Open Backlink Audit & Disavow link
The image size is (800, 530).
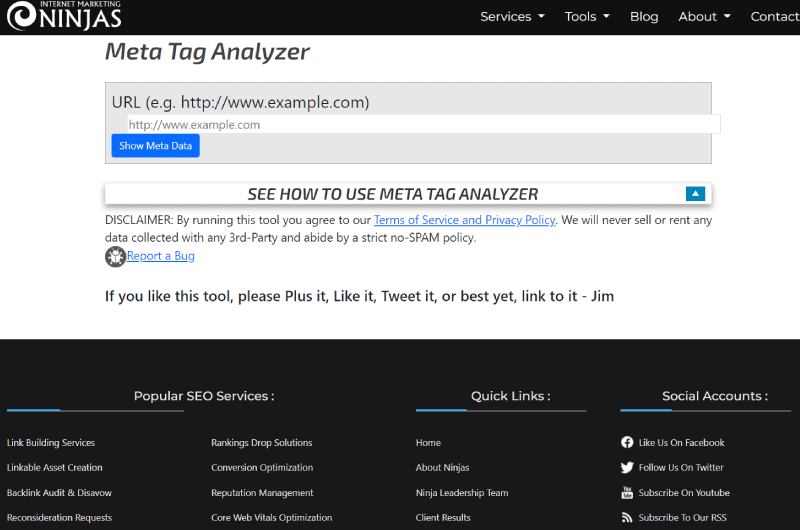click(59, 493)
